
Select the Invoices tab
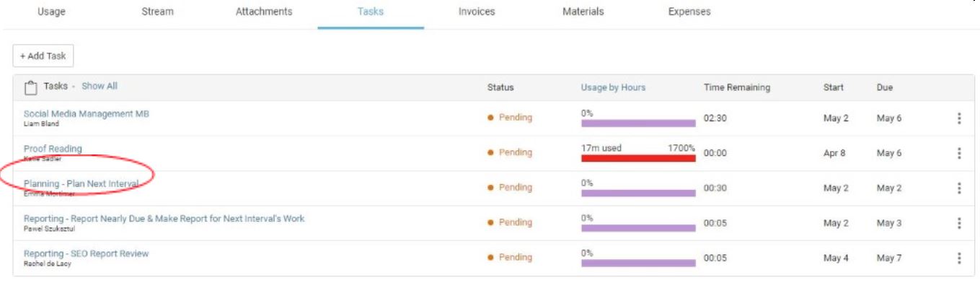click(477, 12)
